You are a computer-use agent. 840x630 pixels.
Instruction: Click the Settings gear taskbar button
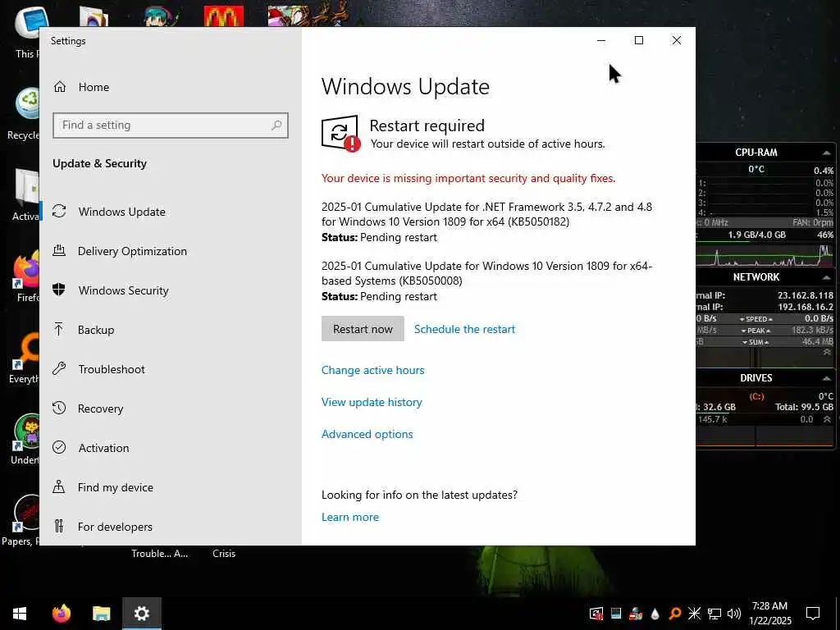click(141, 614)
